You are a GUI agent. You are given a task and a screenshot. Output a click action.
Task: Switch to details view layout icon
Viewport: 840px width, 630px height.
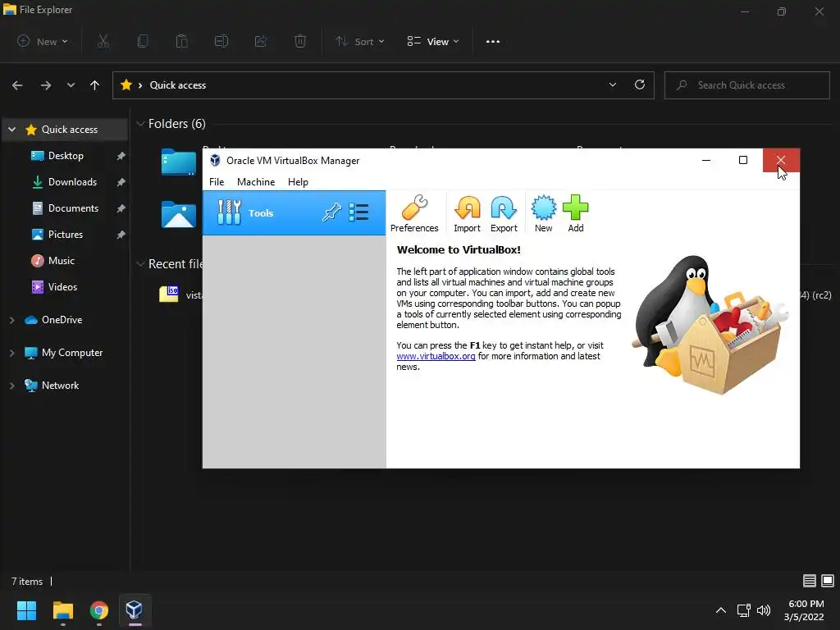point(810,581)
